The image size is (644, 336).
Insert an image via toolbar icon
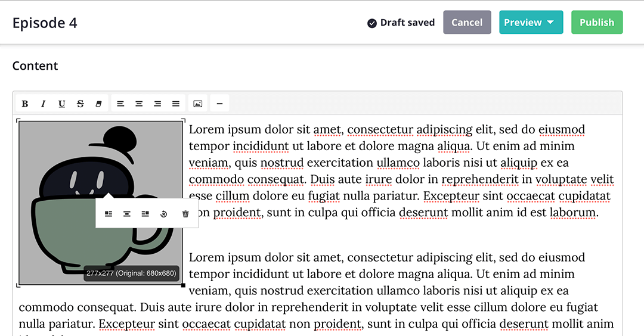point(198,104)
